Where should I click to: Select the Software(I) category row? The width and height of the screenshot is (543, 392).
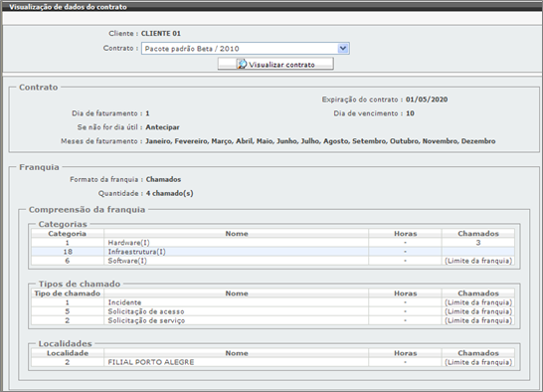pos(272,261)
